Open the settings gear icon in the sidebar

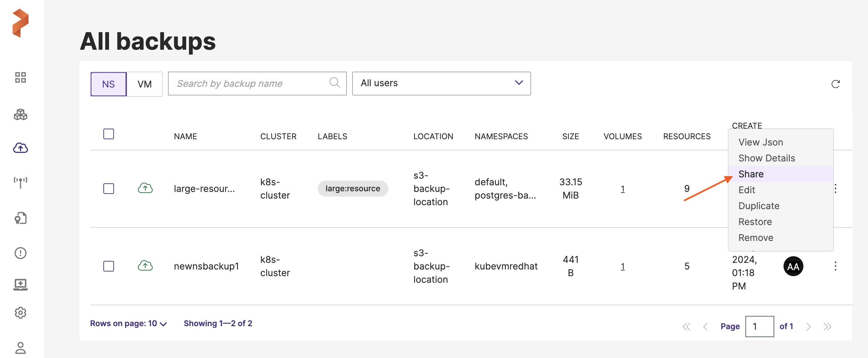[20, 313]
